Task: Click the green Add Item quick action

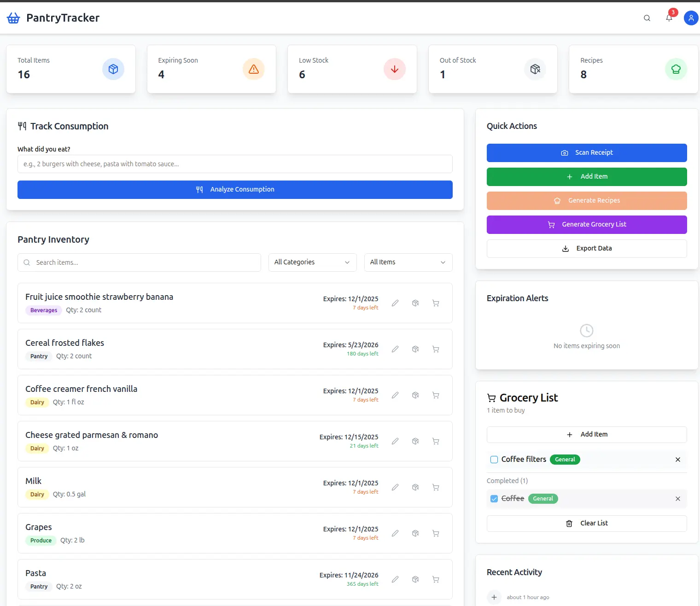Action: (586, 176)
